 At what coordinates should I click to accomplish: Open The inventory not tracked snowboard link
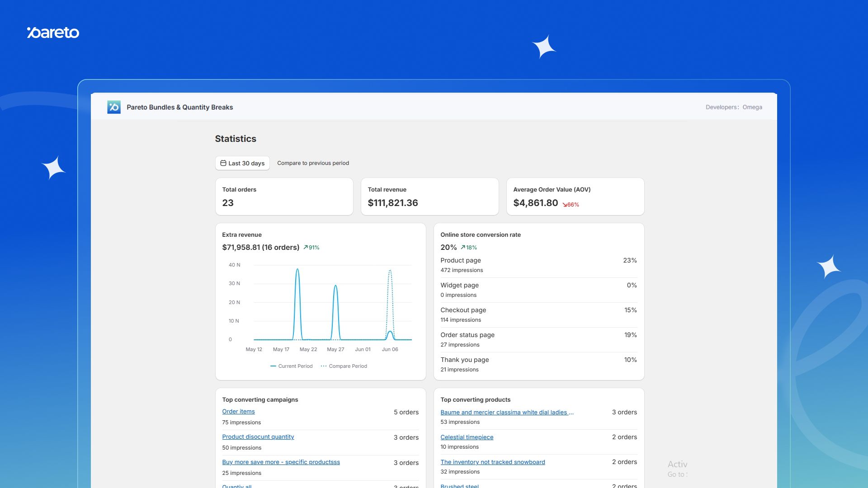[x=492, y=462]
